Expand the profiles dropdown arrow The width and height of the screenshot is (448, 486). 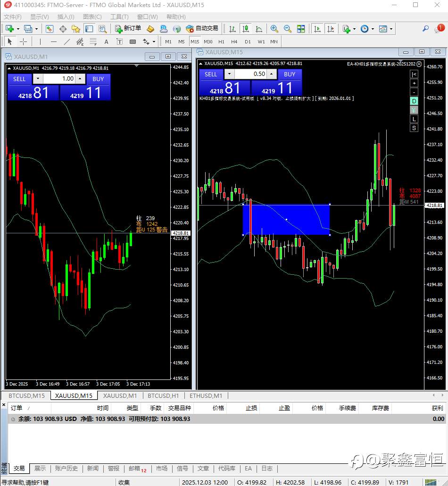coord(36,29)
